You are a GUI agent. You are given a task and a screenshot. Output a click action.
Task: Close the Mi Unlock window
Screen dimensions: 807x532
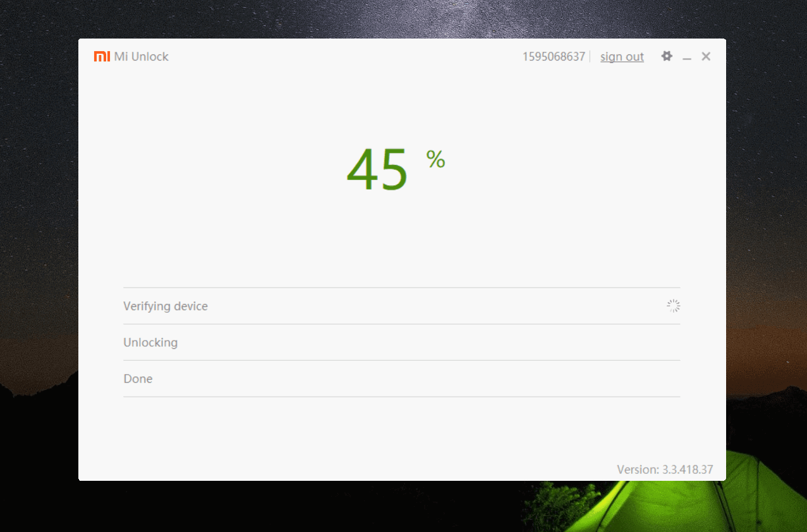pyautogui.click(x=706, y=56)
